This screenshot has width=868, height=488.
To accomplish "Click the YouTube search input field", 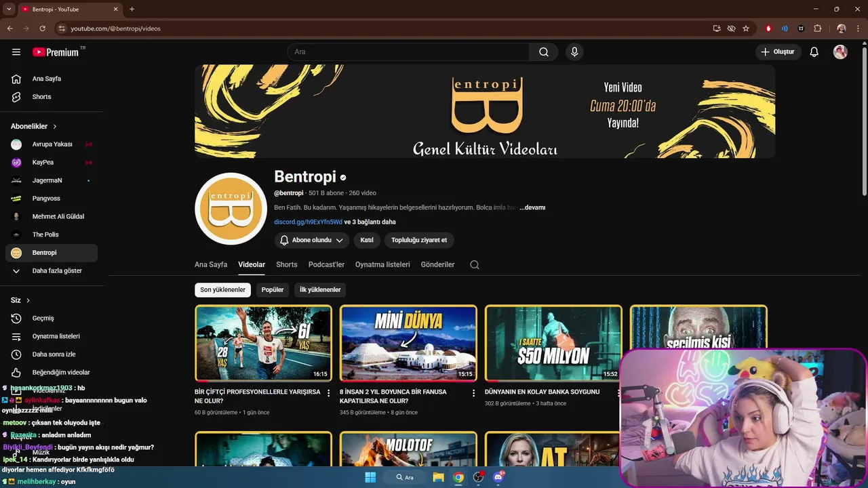I will [408, 52].
